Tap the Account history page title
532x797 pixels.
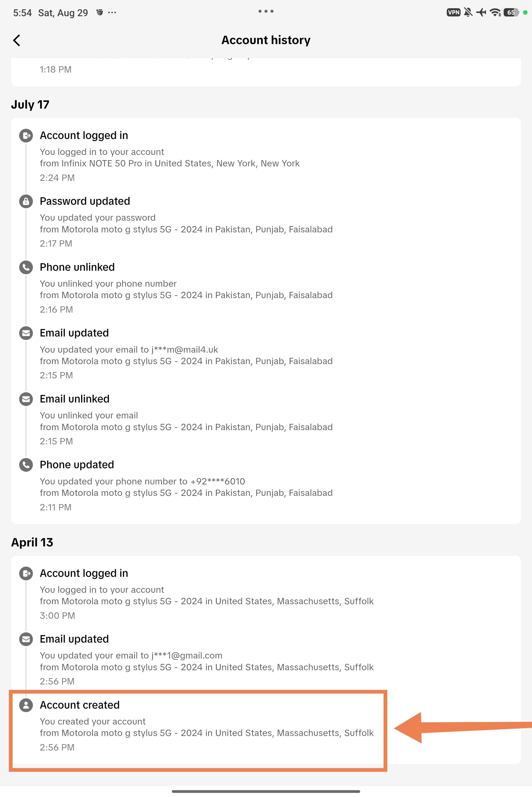coord(266,40)
